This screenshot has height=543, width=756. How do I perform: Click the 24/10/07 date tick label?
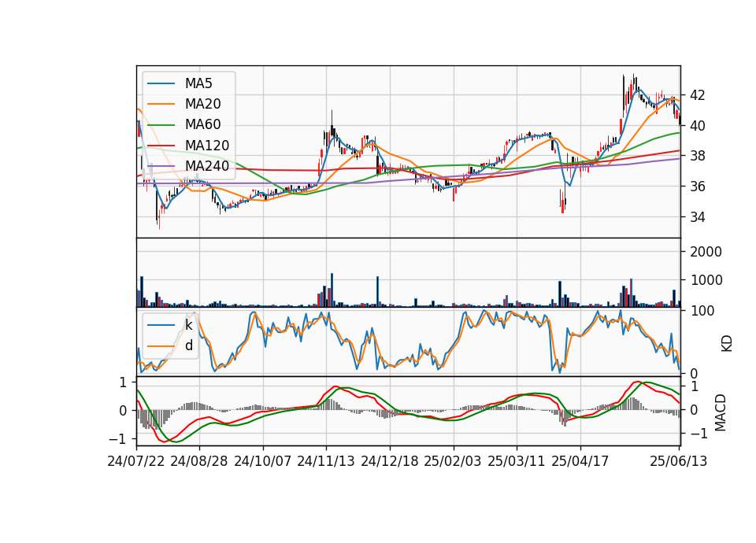tap(263, 461)
